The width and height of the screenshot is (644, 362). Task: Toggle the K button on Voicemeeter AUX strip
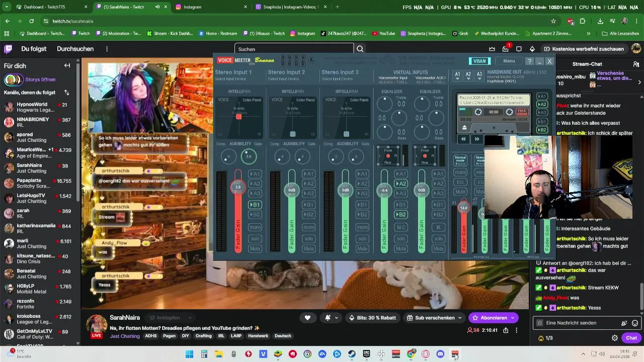(438, 227)
